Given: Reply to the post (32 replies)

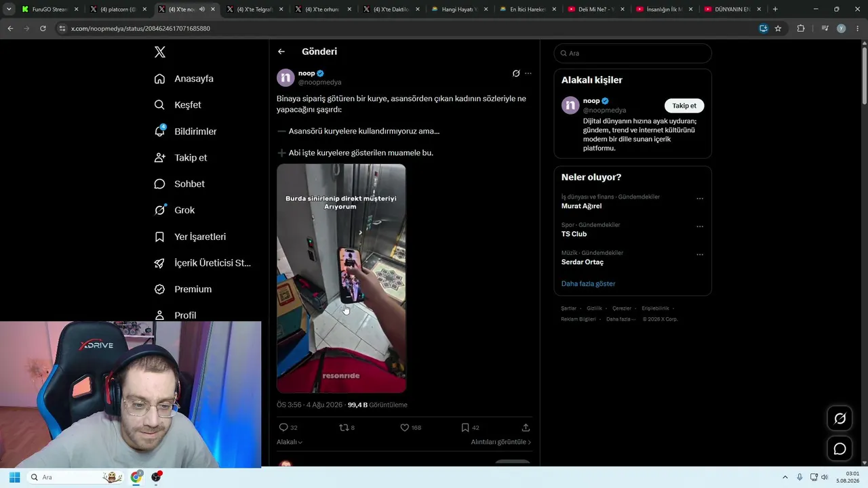Looking at the screenshot, I should [x=288, y=428].
